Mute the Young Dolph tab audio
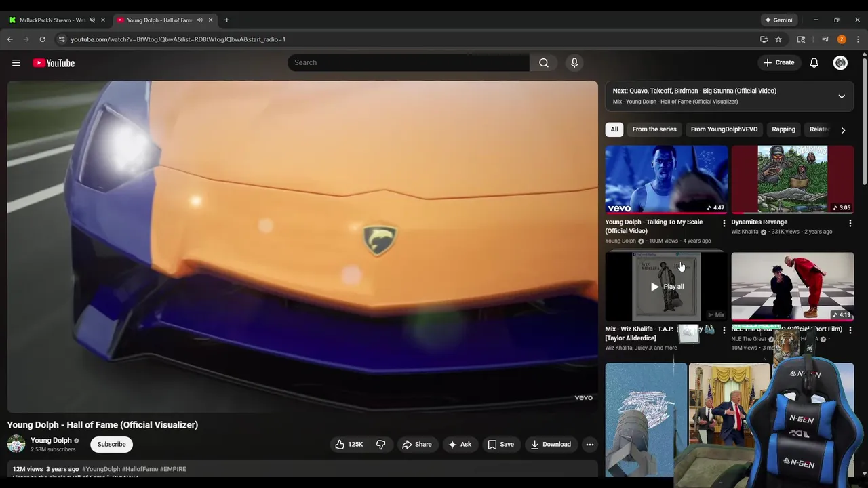Screen dimensions: 868x488 pos(199,20)
